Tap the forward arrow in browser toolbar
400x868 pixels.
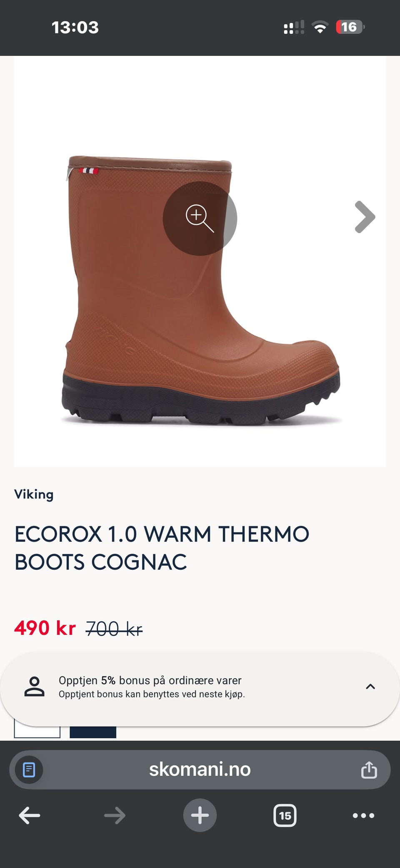115,815
